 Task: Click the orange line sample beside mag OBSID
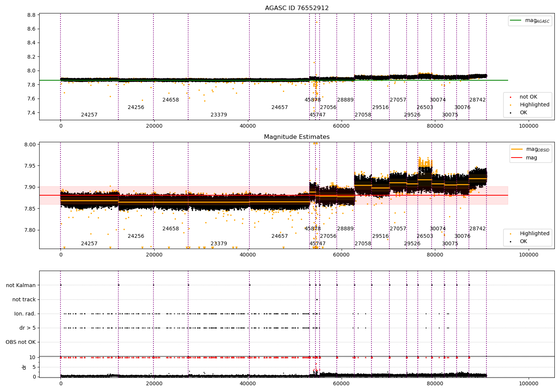point(517,149)
